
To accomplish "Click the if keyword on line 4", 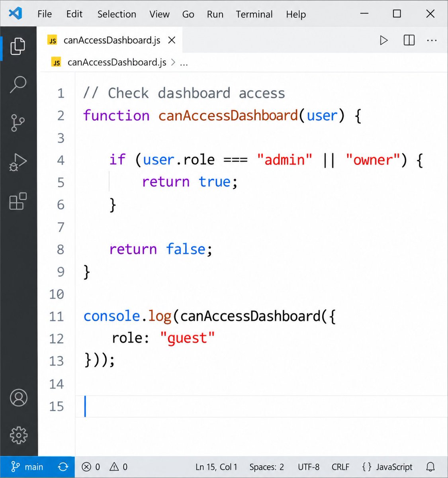I will click(117, 160).
